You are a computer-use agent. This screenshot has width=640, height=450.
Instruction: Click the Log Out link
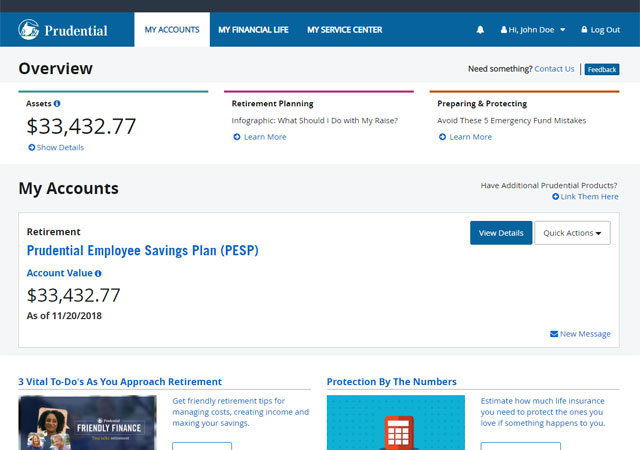click(605, 30)
